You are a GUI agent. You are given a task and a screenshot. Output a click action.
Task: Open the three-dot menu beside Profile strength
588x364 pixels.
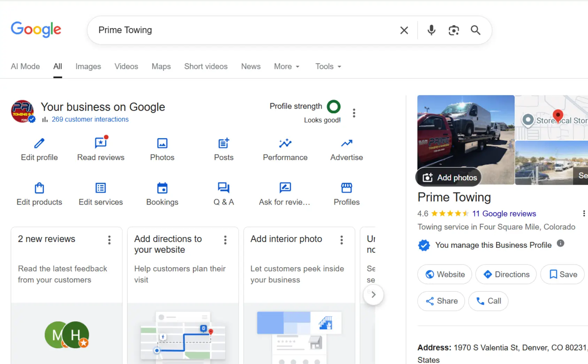click(x=354, y=113)
